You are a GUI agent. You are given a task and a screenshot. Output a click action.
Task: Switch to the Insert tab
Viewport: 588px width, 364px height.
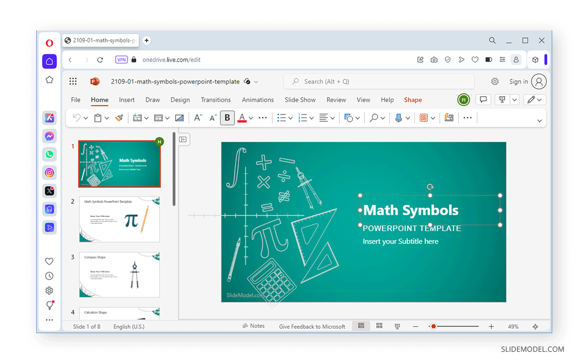127,100
